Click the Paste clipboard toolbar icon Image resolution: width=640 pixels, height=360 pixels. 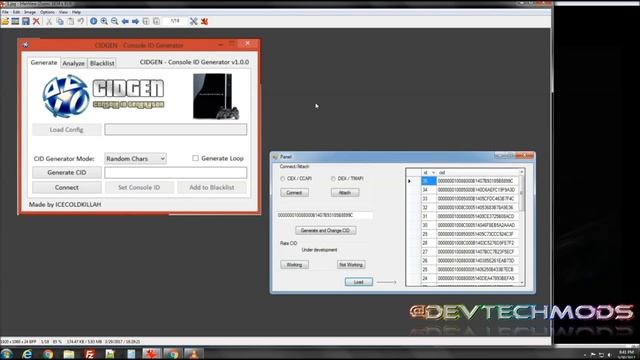70,21
